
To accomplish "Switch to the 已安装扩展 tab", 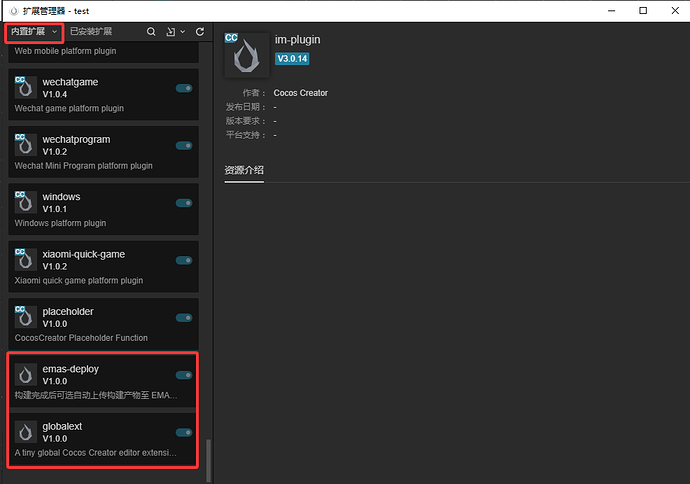I will [x=91, y=32].
